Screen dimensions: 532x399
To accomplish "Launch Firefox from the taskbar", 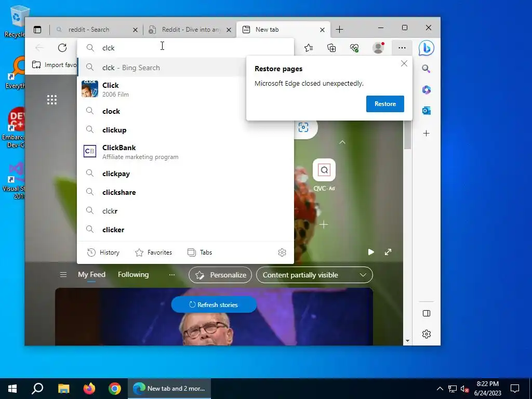I will pyautogui.click(x=89, y=389).
